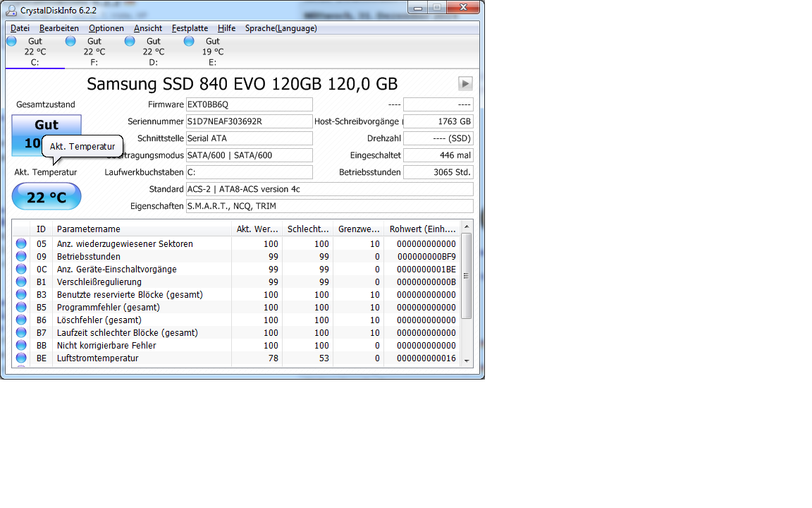Click the Eigenschaften field S.M.A.R.T., NCQ, TRIM

pyautogui.click(x=329, y=206)
